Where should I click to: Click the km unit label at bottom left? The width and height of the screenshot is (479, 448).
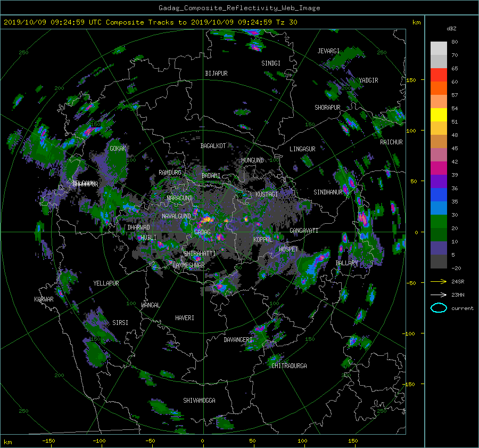pos(7,442)
